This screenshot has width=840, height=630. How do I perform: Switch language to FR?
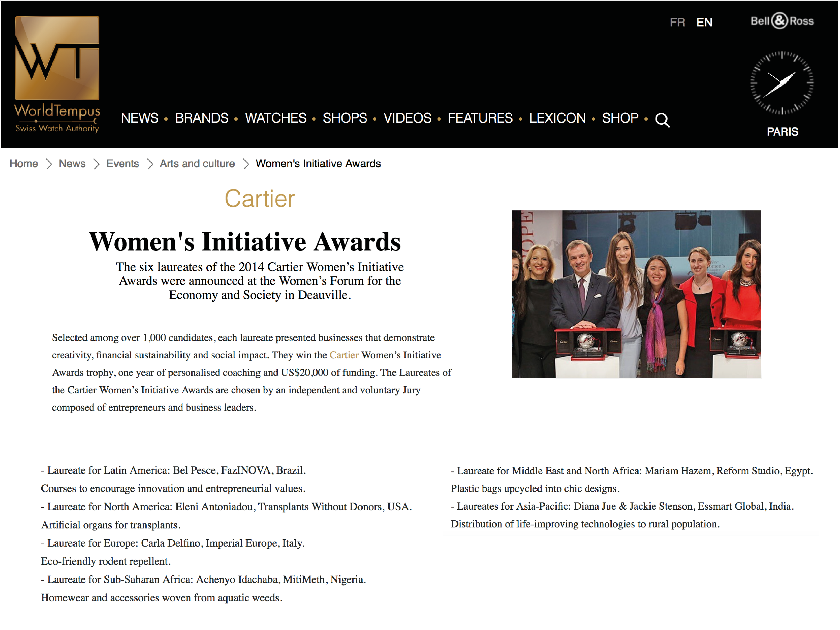[677, 22]
